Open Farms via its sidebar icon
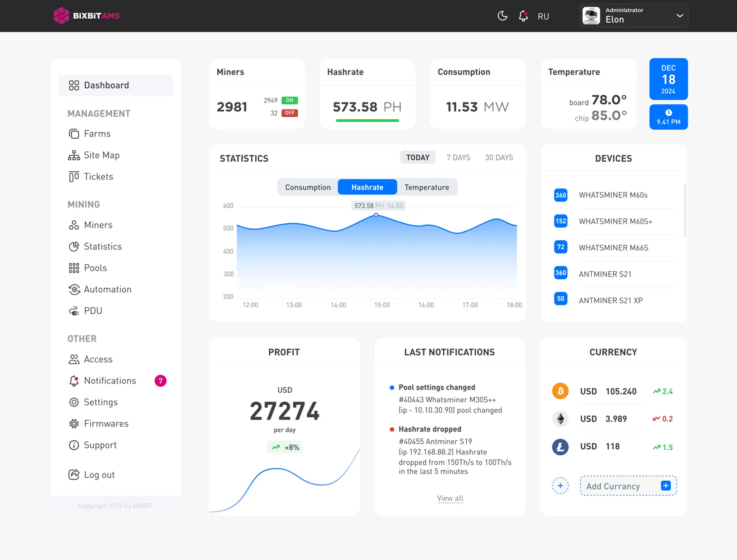 click(74, 134)
